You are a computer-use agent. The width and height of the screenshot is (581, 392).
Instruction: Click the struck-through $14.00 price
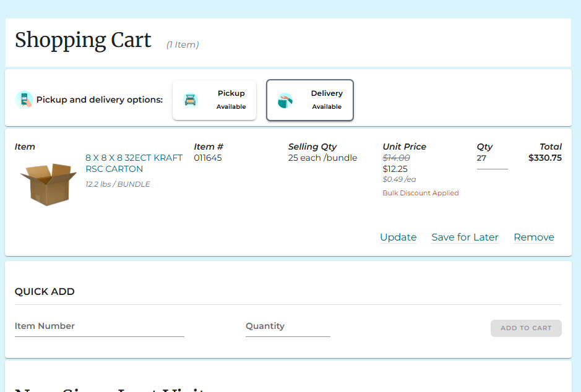pyautogui.click(x=396, y=158)
